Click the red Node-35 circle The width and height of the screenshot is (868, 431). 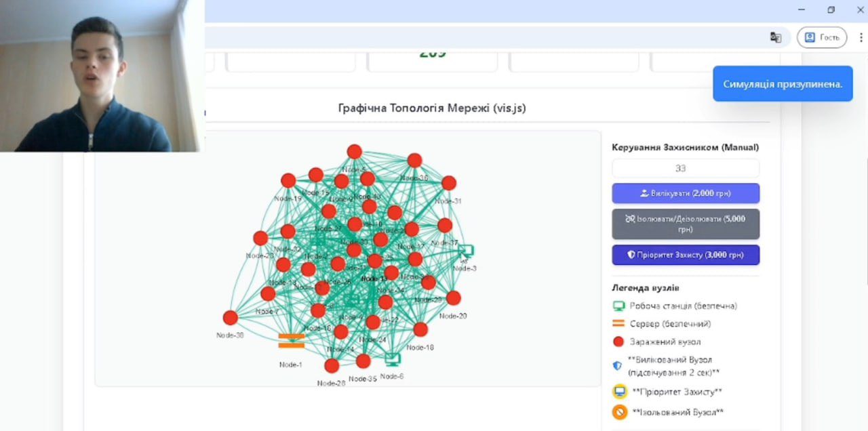(363, 361)
